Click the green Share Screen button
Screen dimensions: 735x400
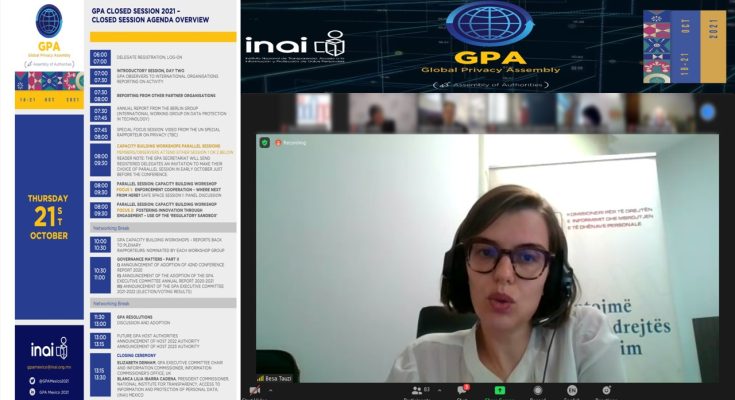[500, 390]
